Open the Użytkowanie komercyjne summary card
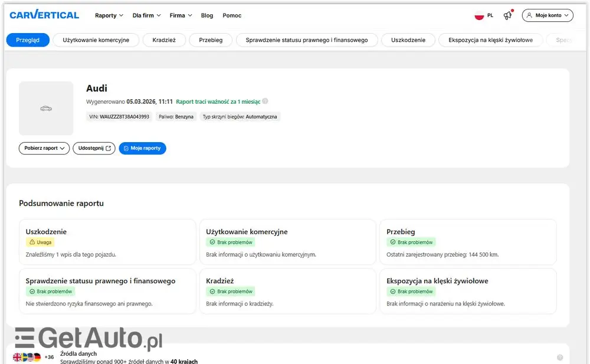Viewport: 590px width, 364px height. [x=288, y=242]
